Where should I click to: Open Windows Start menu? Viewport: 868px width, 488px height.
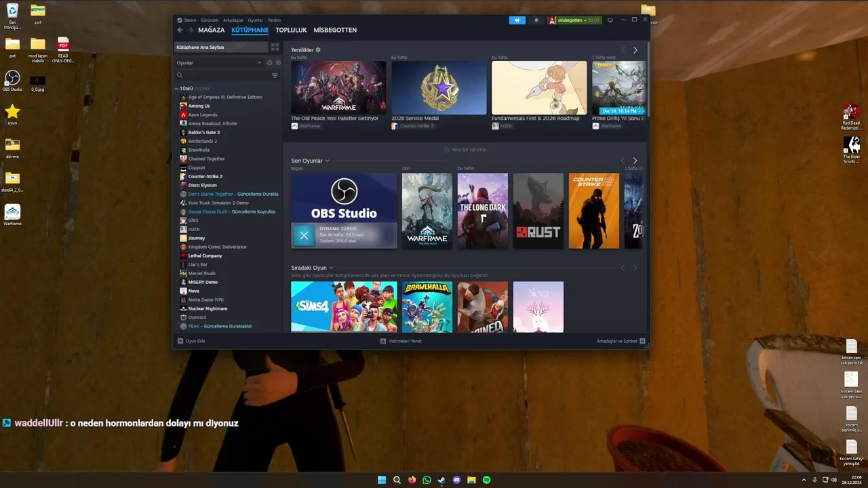[x=382, y=480]
